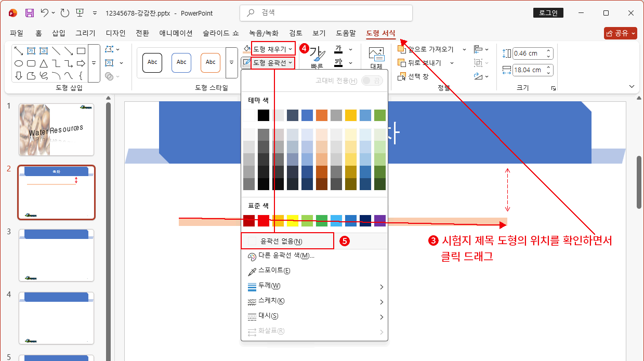Select the oval shape in the shape gallery

click(19, 63)
